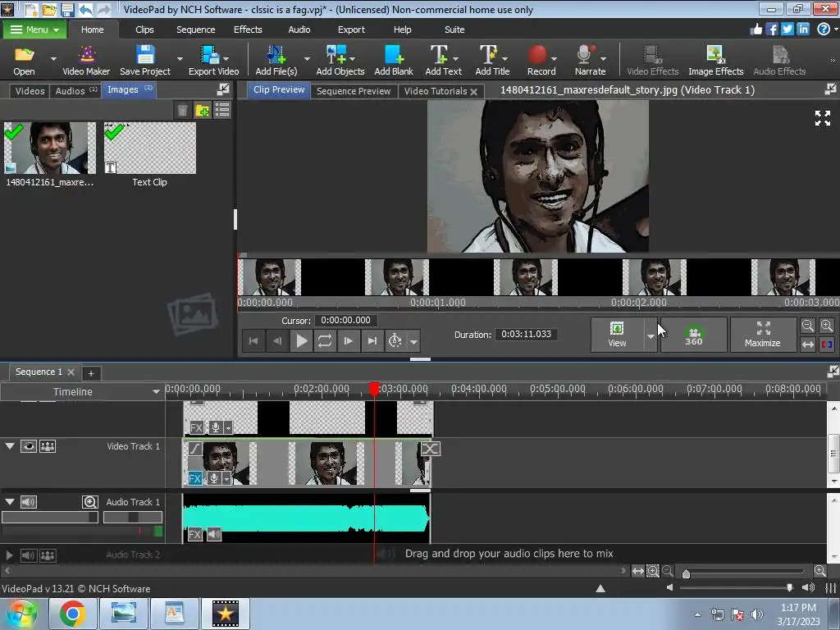Toggle the group icon on Video Track 1
Screen dimensions: 840x630
(x=47, y=446)
